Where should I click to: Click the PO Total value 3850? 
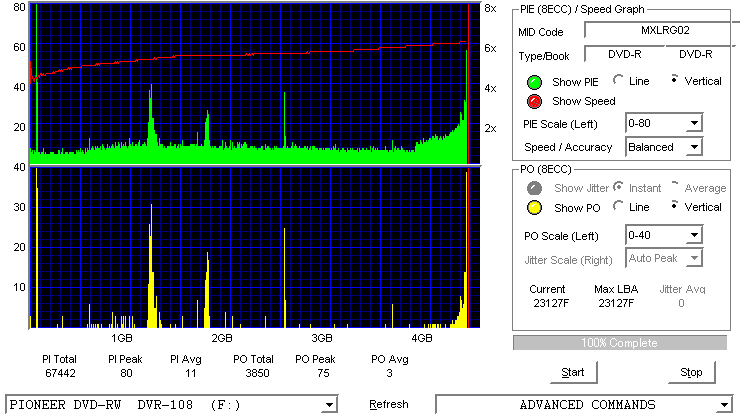(257, 374)
